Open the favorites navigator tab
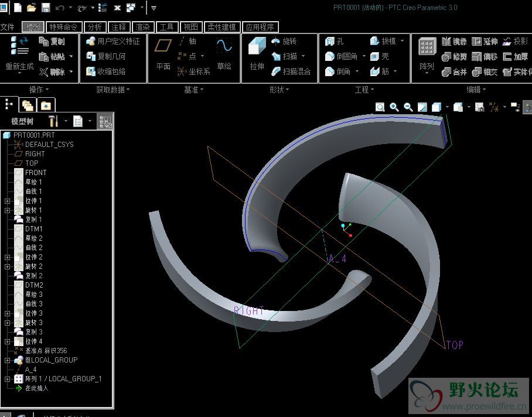Viewport: 532px width, 417px height. [x=46, y=105]
